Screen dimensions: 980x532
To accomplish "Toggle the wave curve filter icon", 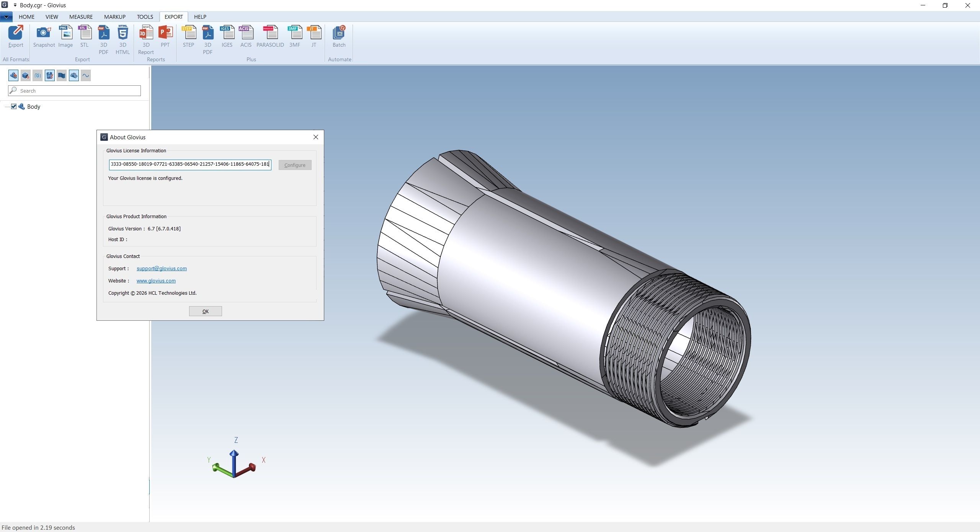I will (86, 75).
